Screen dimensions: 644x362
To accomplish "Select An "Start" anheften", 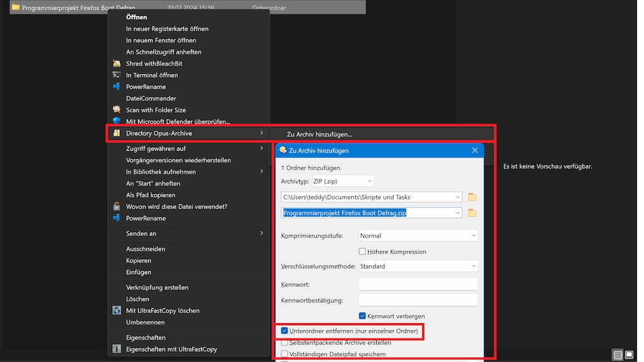I will coord(153,183).
